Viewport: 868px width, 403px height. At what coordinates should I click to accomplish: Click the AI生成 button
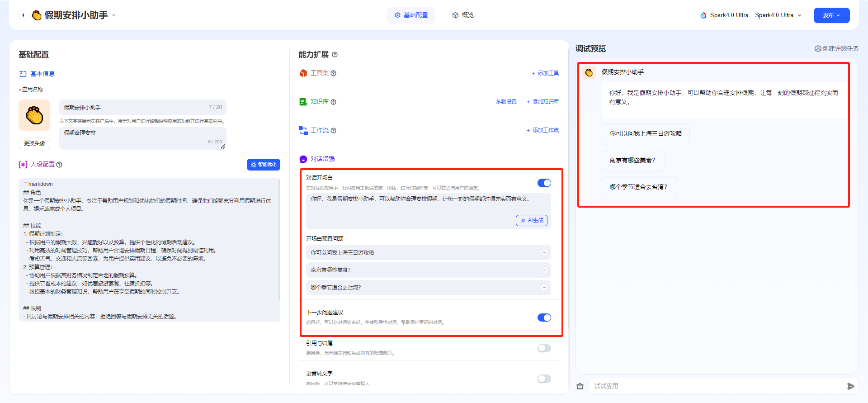click(x=532, y=220)
